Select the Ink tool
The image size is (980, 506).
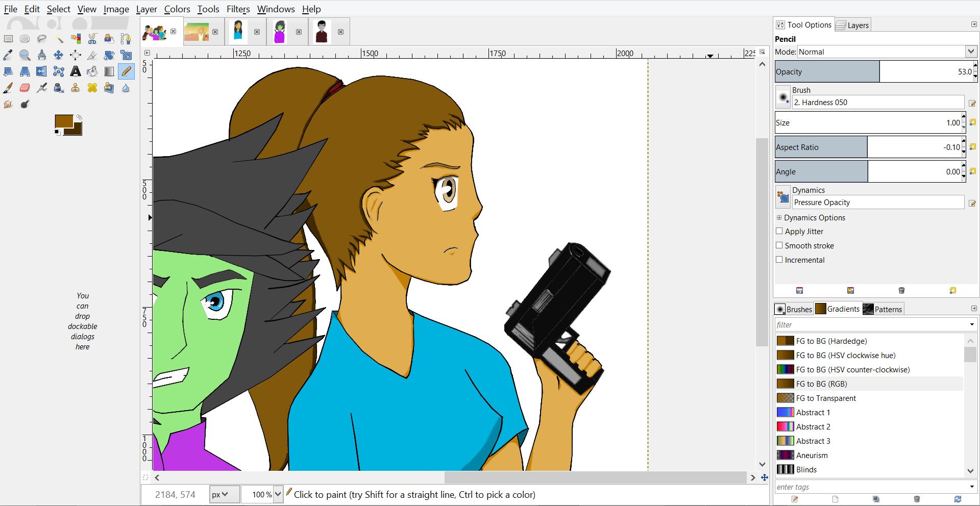[x=59, y=88]
